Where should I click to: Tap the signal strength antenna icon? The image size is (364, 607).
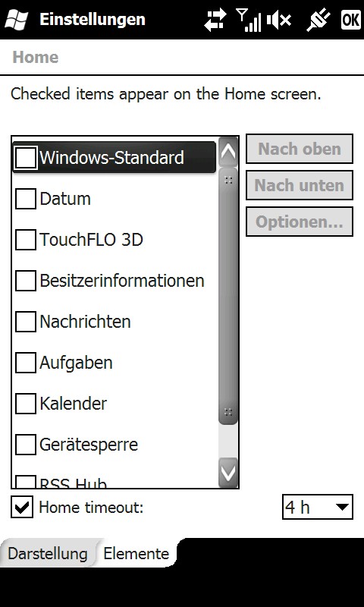pyautogui.click(x=248, y=20)
